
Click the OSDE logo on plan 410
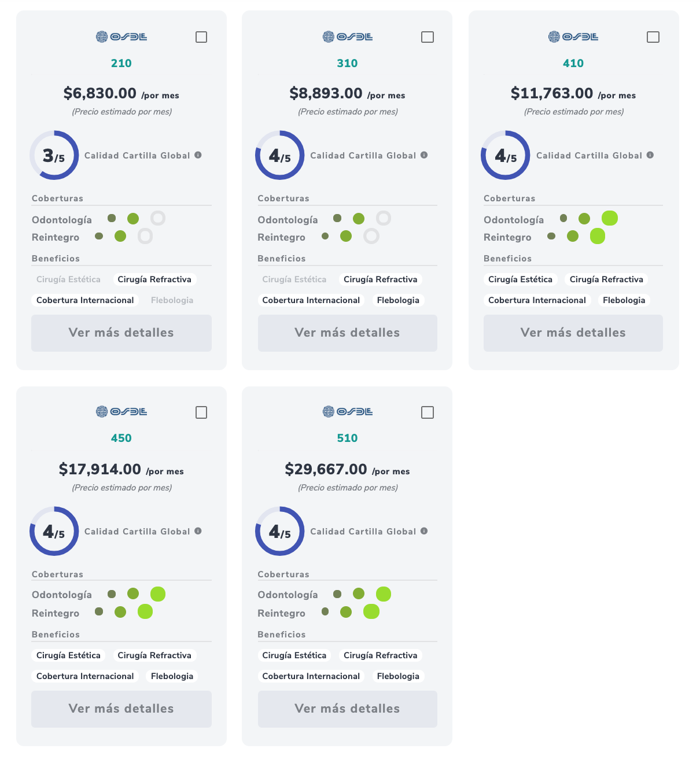click(x=573, y=37)
